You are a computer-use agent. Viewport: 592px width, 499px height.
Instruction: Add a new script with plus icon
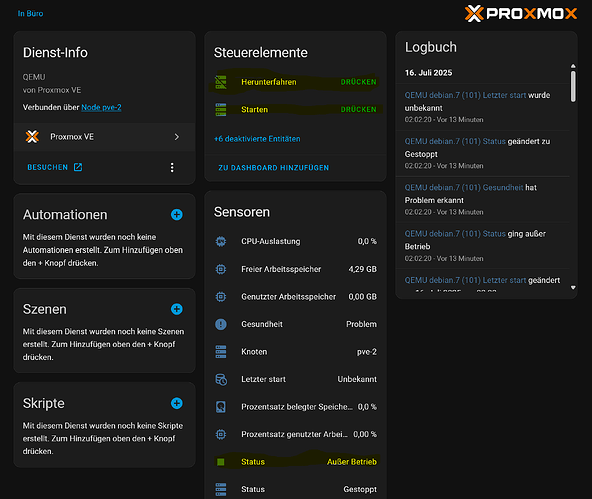click(x=176, y=403)
